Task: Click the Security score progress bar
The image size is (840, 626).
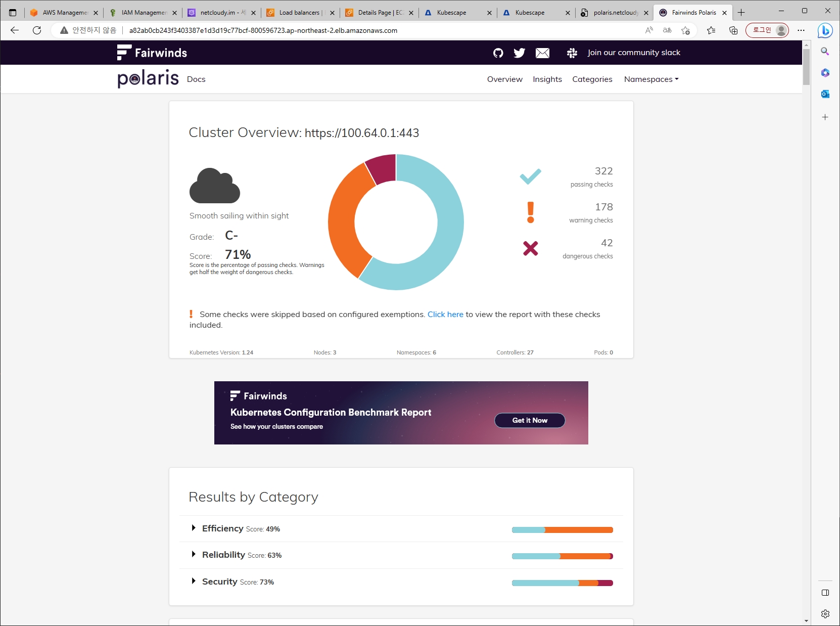Action: click(x=562, y=583)
